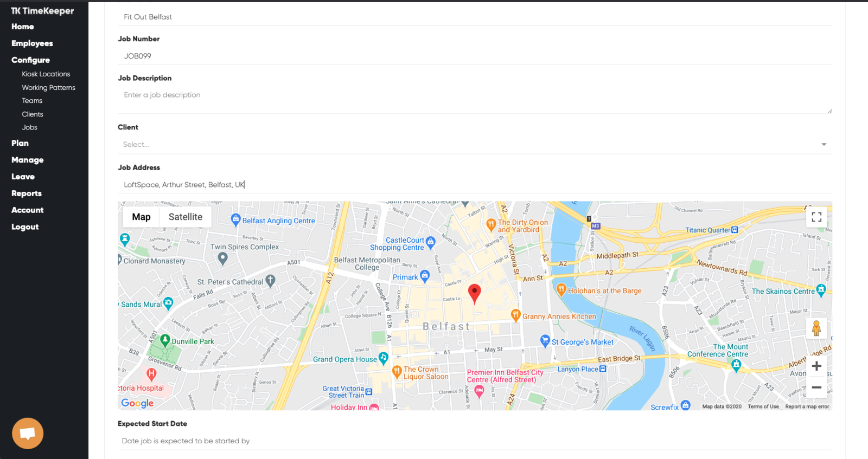Focus the Expected Start Date field

(475, 441)
